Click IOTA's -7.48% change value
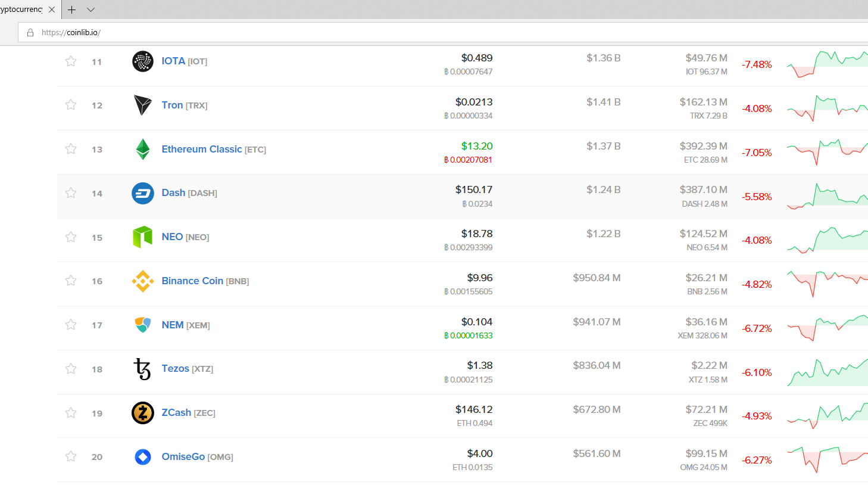 pos(757,64)
